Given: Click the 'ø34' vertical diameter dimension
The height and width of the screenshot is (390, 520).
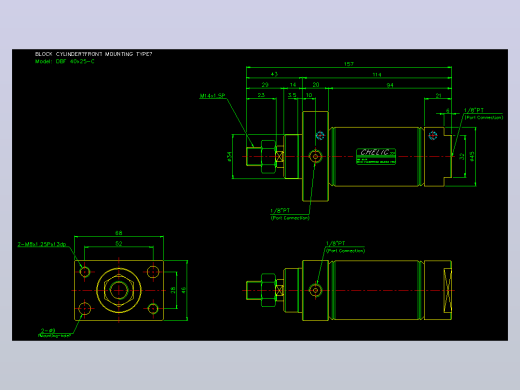Looking at the screenshot, I should tap(229, 156).
